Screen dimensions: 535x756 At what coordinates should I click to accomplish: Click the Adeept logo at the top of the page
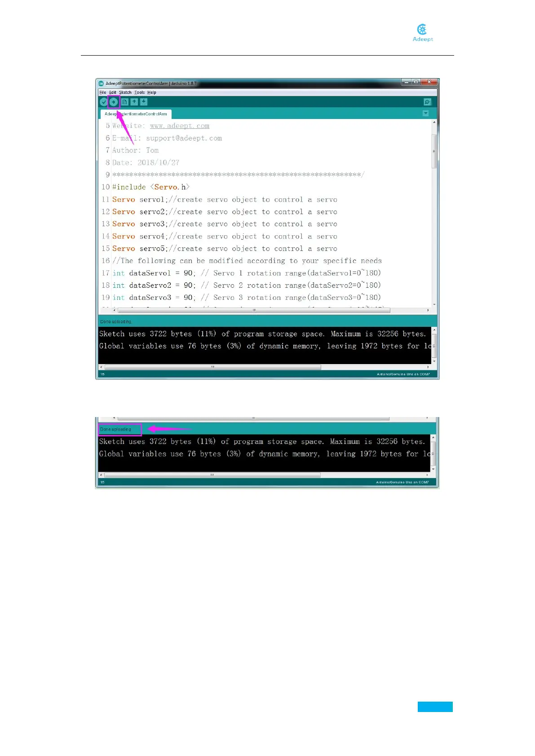click(423, 33)
